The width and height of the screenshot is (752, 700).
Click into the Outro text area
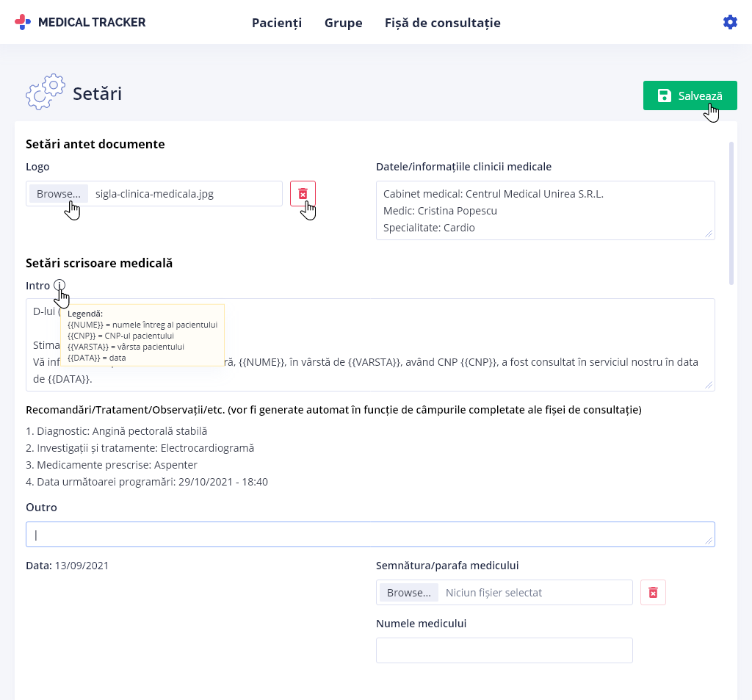click(x=370, y=535)
